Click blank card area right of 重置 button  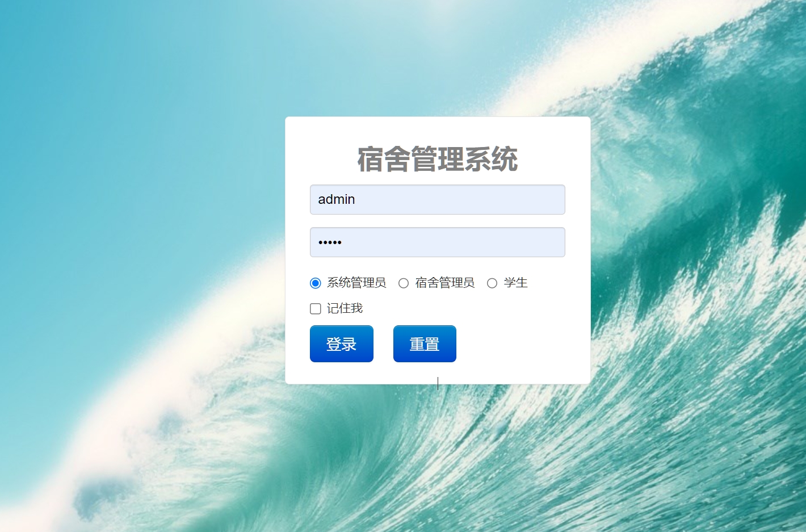pos(522,344)
